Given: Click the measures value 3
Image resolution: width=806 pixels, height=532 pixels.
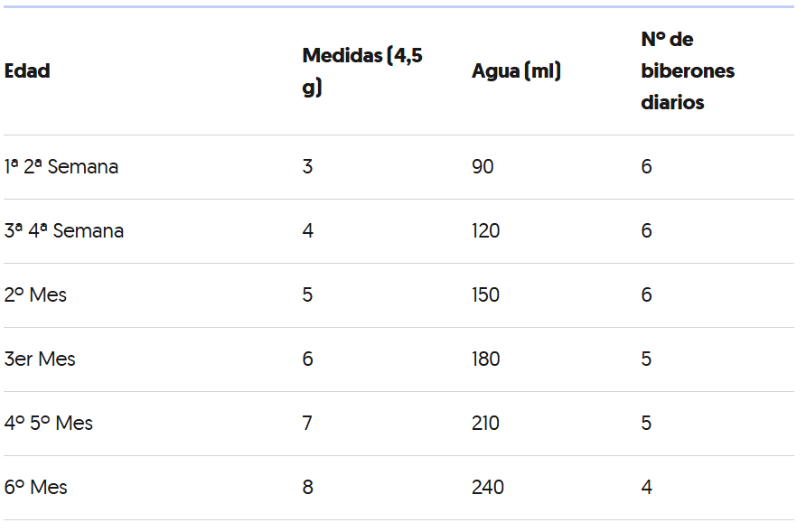Looking at the screenshot, I should (308, 167).
